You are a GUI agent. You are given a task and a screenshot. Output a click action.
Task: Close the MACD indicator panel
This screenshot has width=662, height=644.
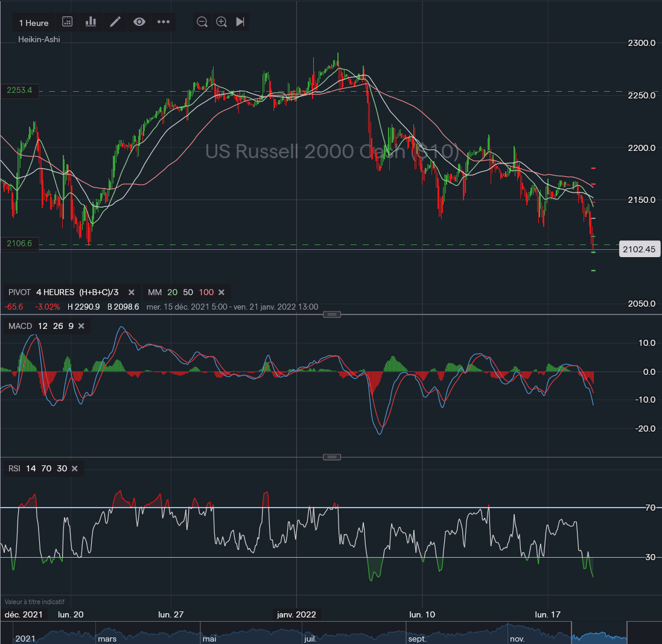click(x=81, y=326)
